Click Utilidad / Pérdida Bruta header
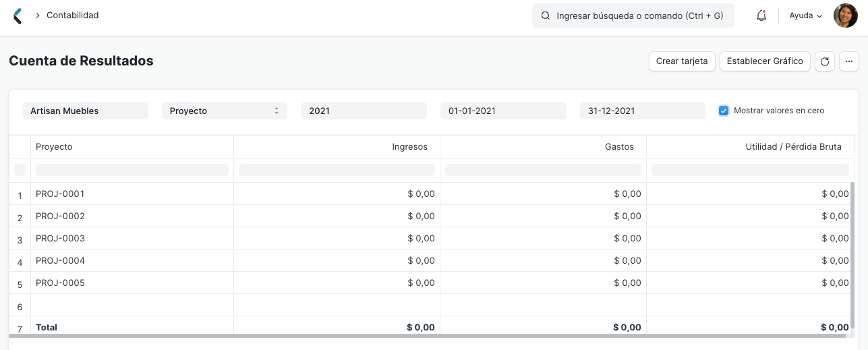Viewport: 868px width, 350px height. coord(750,147)
